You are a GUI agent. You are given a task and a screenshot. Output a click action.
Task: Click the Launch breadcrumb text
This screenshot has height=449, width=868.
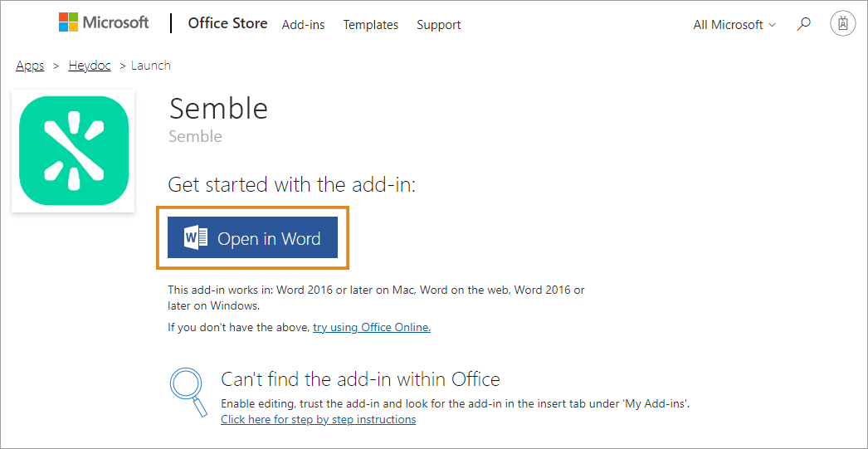150,66
